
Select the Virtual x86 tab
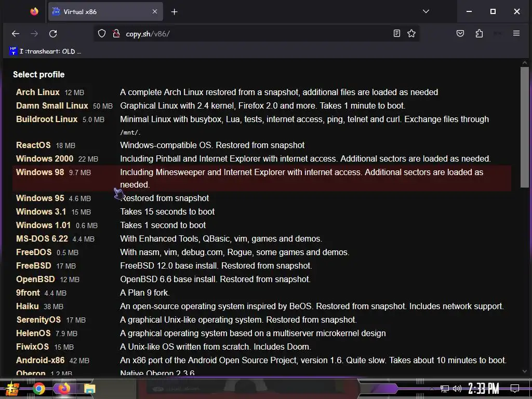click(x=105, y=11)
